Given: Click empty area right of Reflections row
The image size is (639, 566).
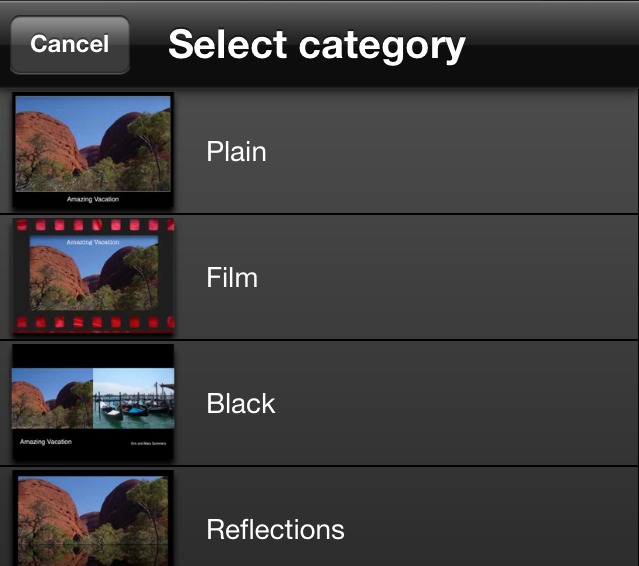Looking at the screenshot, I should (x=500, y=529).
